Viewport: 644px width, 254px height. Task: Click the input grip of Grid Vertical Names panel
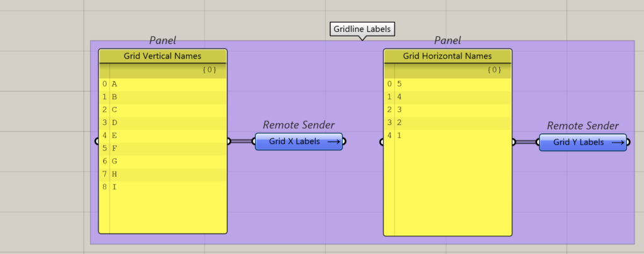click(x=97, y=141)
